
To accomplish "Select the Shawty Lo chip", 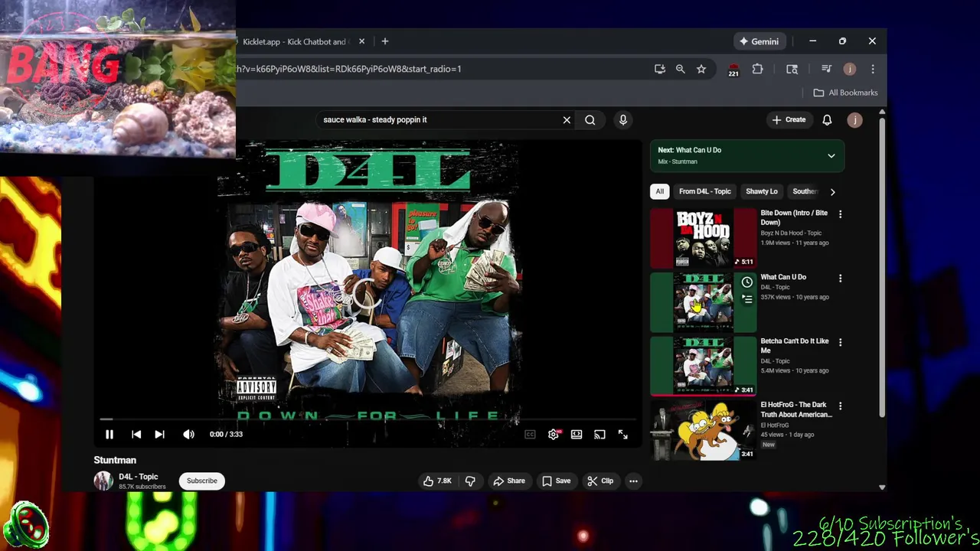I will pos(762,191).
